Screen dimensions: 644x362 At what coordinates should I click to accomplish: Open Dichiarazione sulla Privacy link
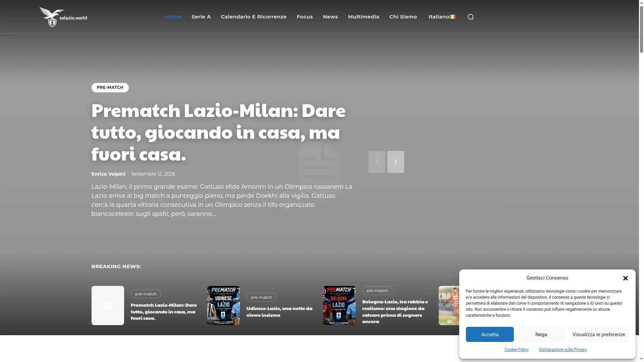(563, 350)
